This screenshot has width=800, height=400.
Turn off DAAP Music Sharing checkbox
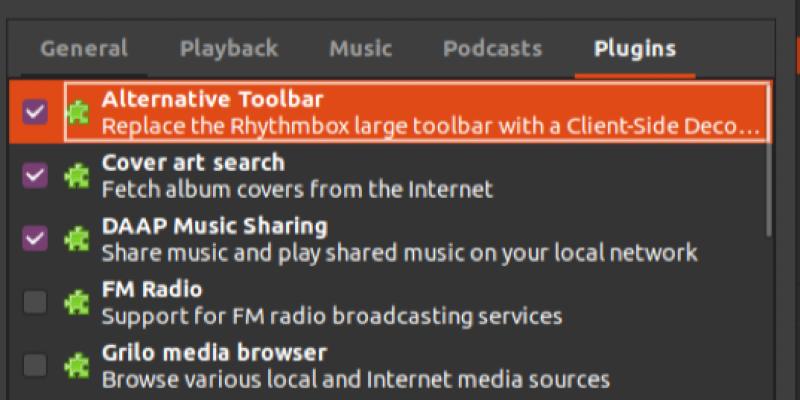35,239
